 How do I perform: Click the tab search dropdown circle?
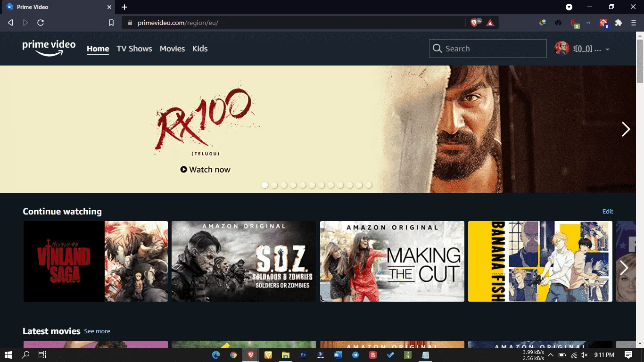tap(569, 7)
